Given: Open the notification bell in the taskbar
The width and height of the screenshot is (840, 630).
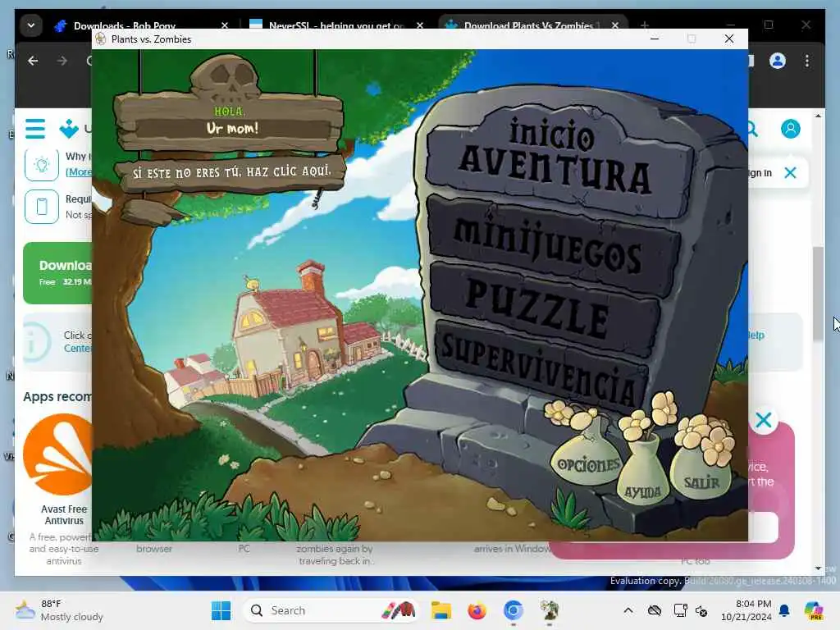Looking at the screenshot, I should [783, 610].
